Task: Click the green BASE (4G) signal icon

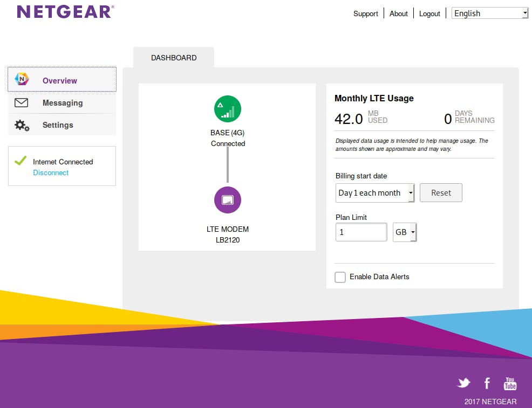Action: coord(227,108)
